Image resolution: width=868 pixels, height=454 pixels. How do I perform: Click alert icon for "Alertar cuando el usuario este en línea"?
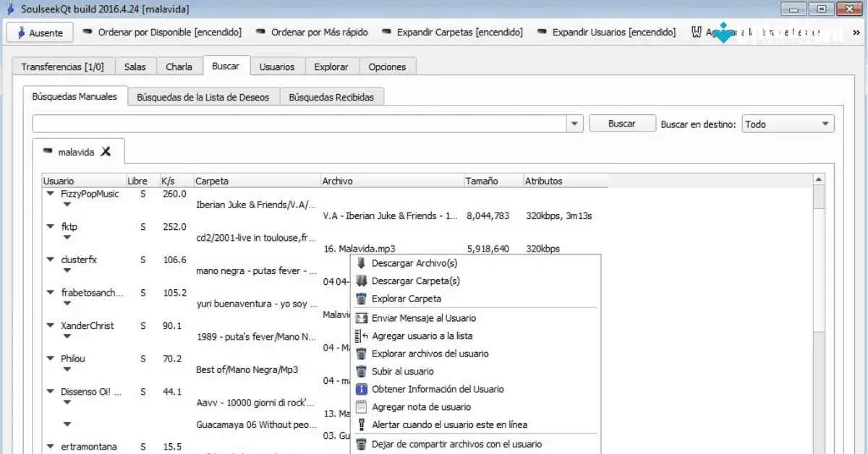click(360, 424)
